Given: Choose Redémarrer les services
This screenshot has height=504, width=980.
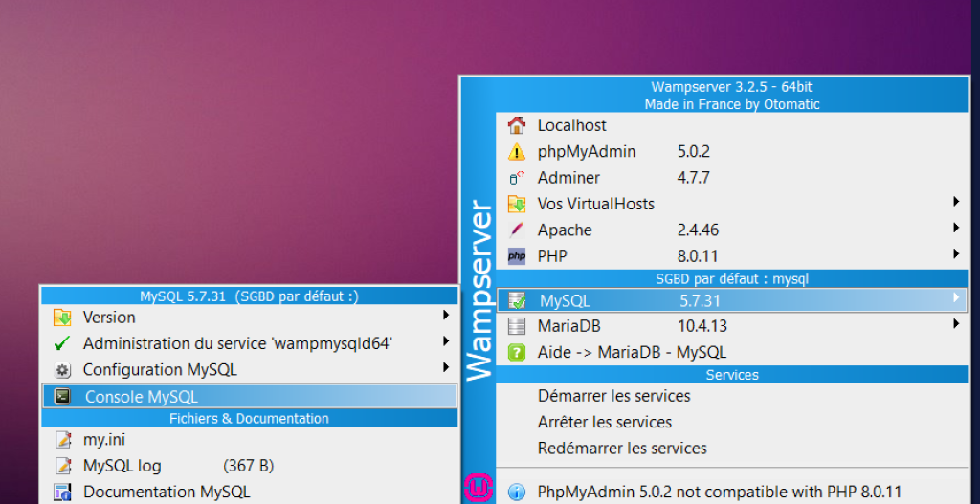Looking at the screenshot, I should tap(622, 449).
